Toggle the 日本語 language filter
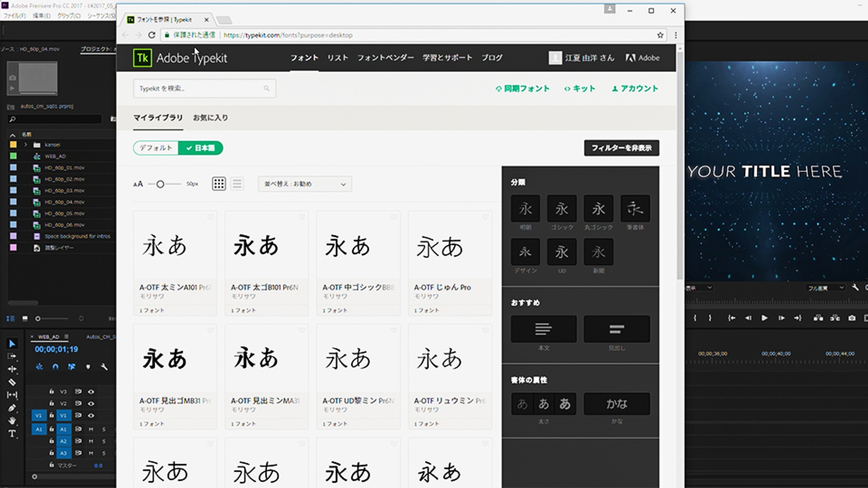Viewport: 868px width, 488px height. click(200, 148)
